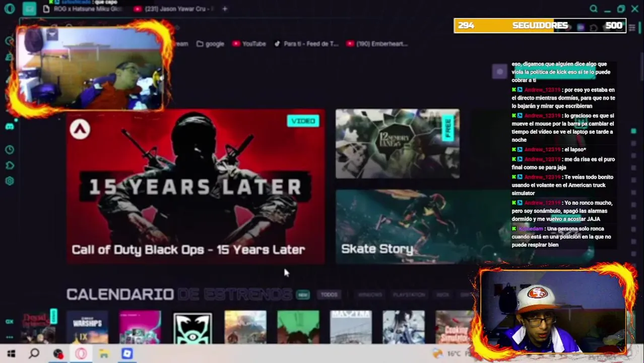Click chat message 'Yo no ronco mucho'
This screenshot has width=644, height=363.
click(563, 211)
